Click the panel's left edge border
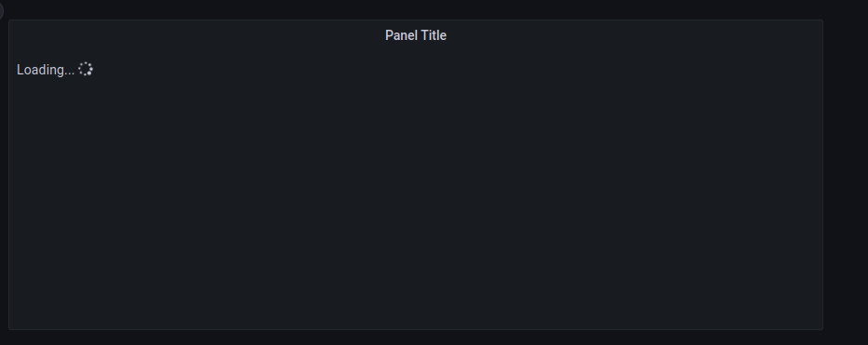868x345 pixels. 9,175
